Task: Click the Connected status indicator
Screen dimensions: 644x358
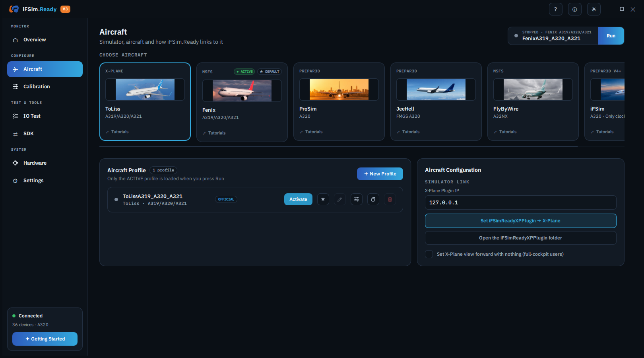Action: coord(27,316)
